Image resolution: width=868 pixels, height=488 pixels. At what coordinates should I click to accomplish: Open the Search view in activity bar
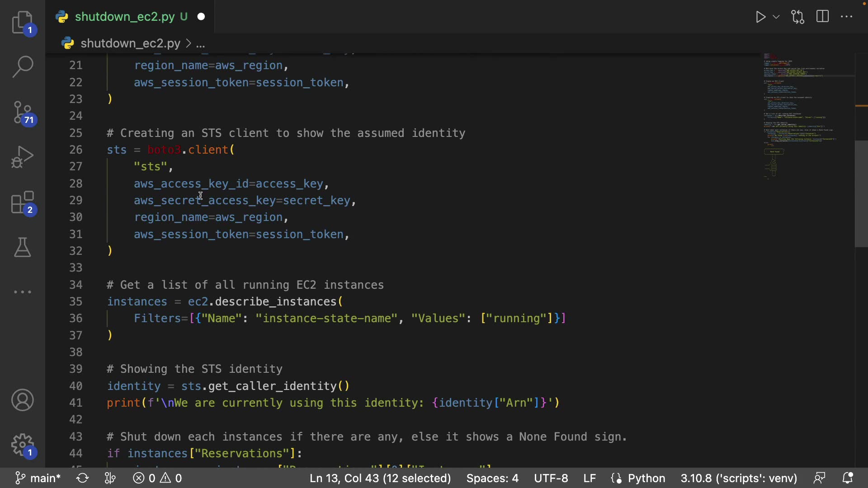point(22,67)
